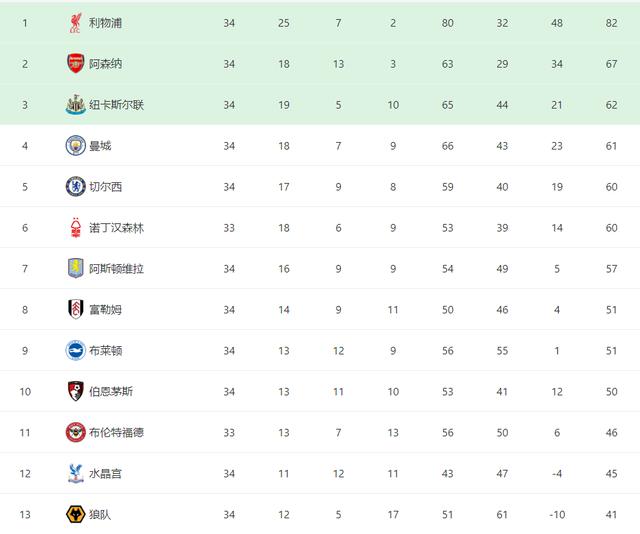Select the 阿斯顿维拉 team name
Image resolution: width=640 pixels, height=534 pixels.
[116, 268]
